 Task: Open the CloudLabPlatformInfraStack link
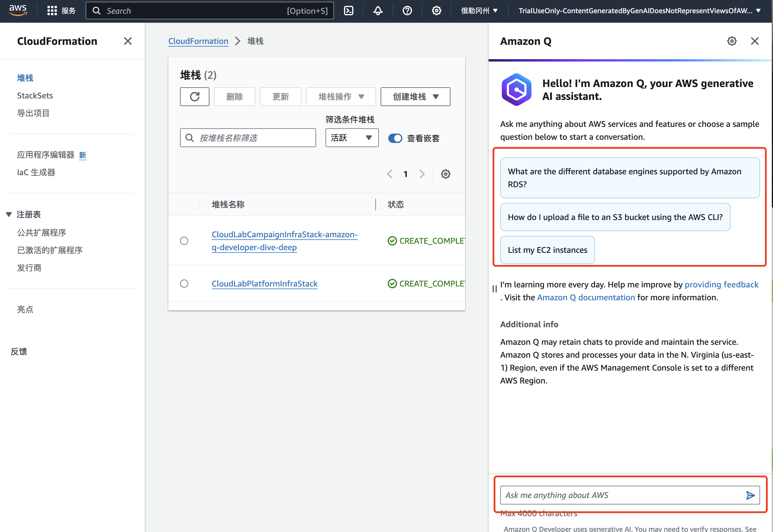point(265,284)
